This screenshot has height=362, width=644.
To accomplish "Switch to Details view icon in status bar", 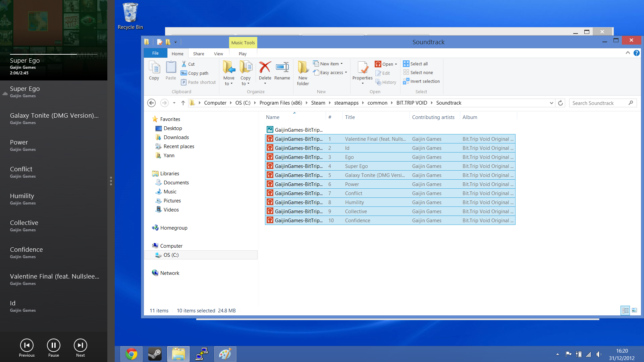I will (x=625, y=310).
